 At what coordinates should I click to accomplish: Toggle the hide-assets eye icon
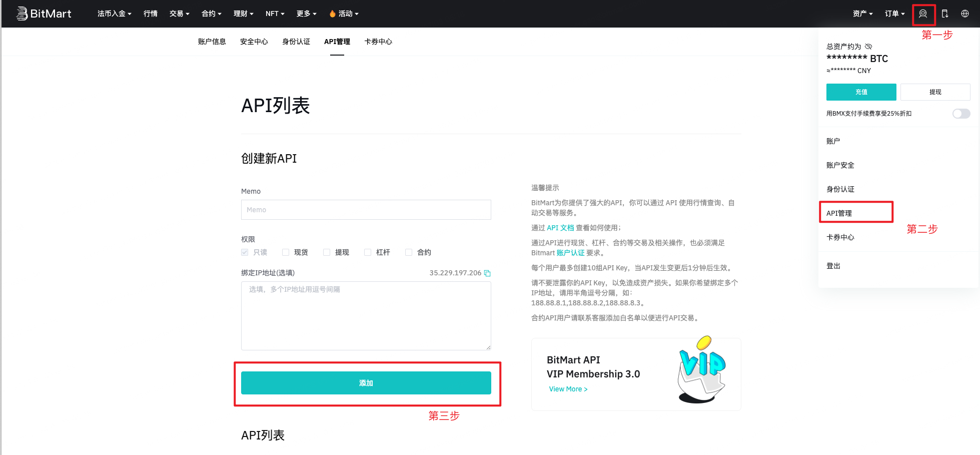tap(868, 47)
